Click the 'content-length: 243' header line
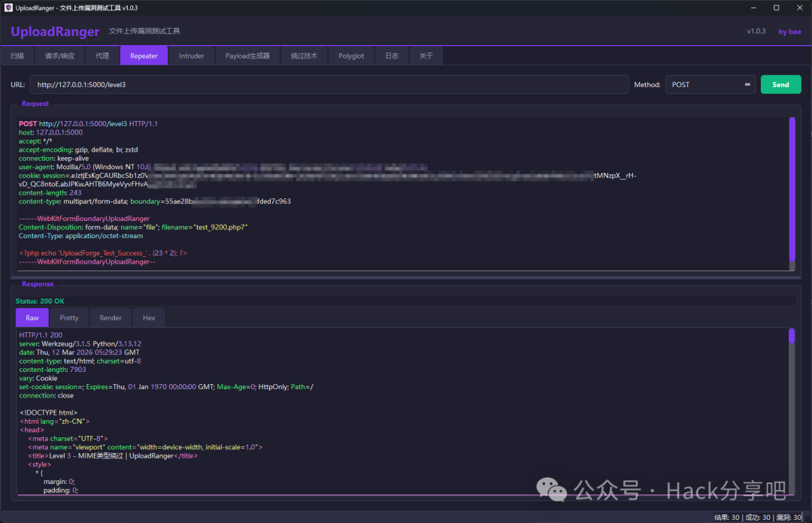Image resolution: width=812 pixels, height=523 pixels. [50, 192]
